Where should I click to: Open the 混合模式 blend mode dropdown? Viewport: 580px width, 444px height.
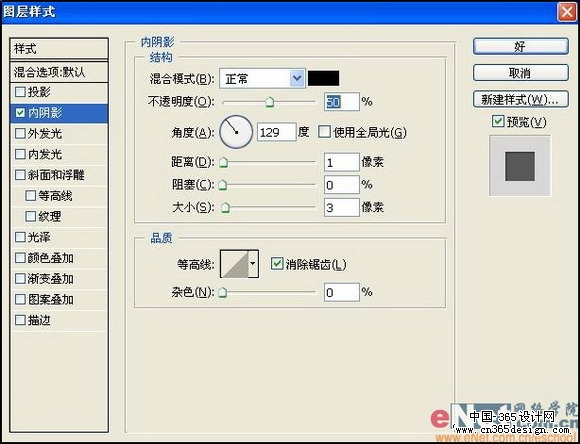[x=262, y=78]
